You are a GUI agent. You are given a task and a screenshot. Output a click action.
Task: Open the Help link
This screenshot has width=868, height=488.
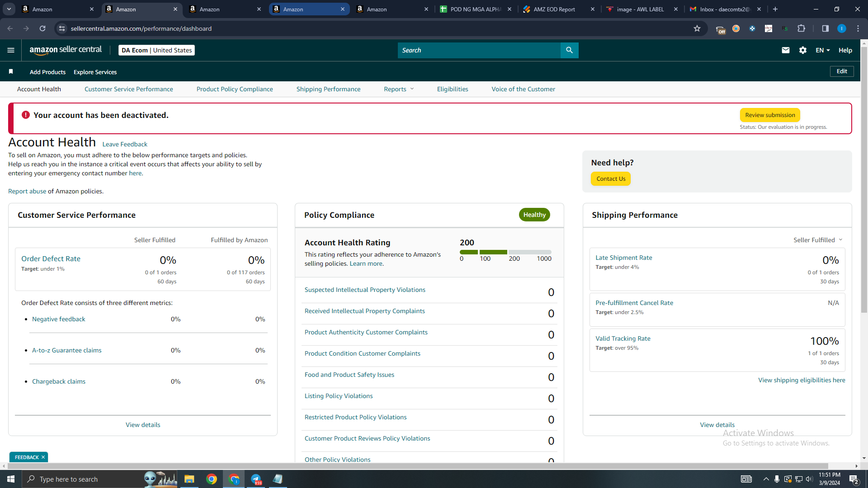point(845,50)
